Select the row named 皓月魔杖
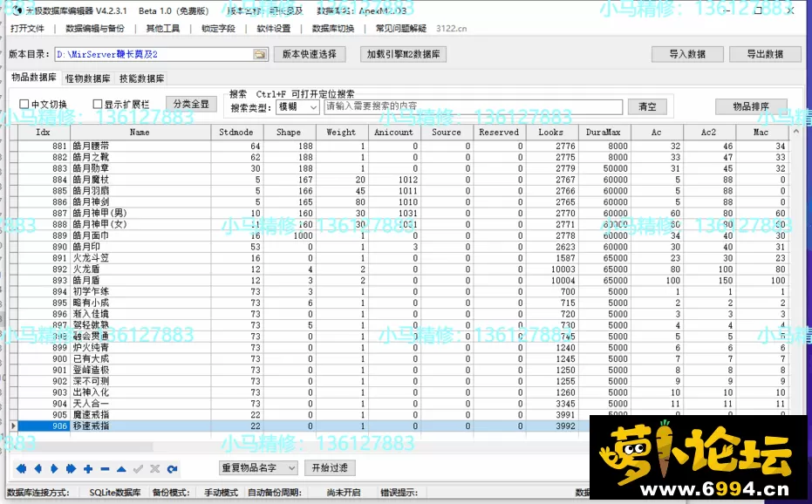The width and height of the screenshot is (812, 504). [x=399, y=180]
